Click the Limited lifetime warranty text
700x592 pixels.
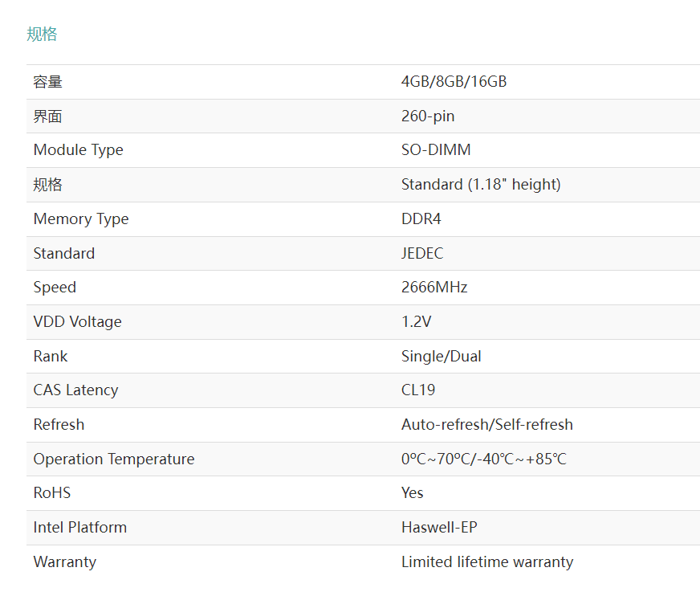(x=487, y=562)
